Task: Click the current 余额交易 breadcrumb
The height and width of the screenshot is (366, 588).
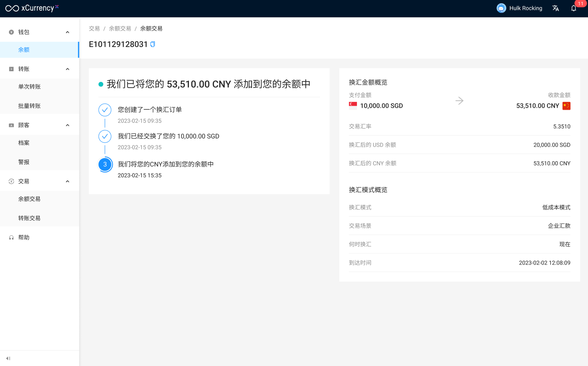Action: coord(151,29)
